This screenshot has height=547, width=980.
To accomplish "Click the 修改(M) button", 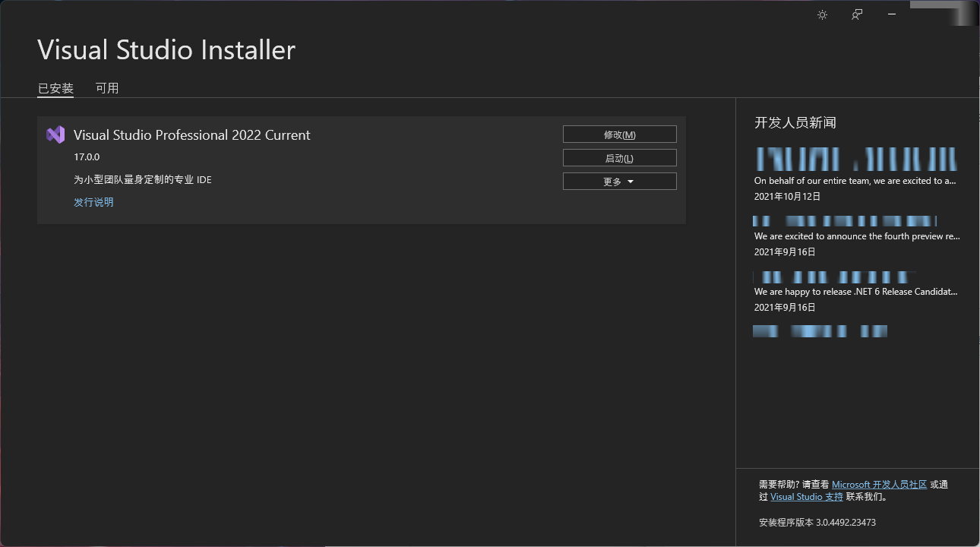I will 619,134.
